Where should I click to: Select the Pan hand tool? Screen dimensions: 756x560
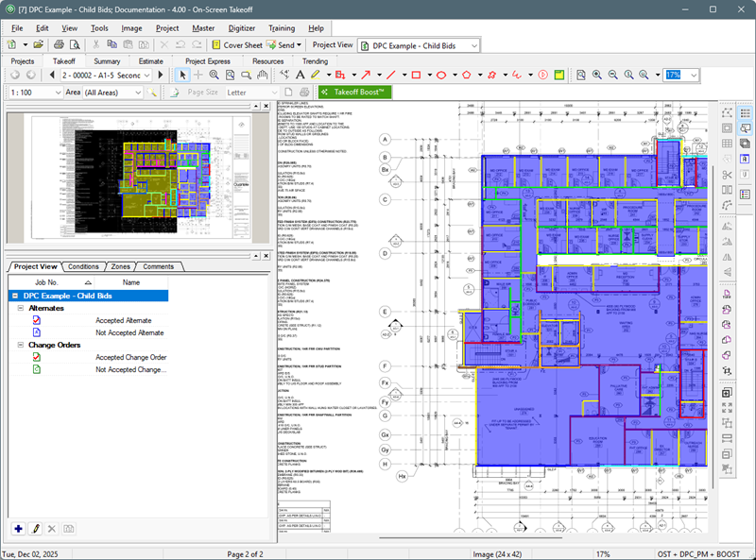[x=262, y=75]
